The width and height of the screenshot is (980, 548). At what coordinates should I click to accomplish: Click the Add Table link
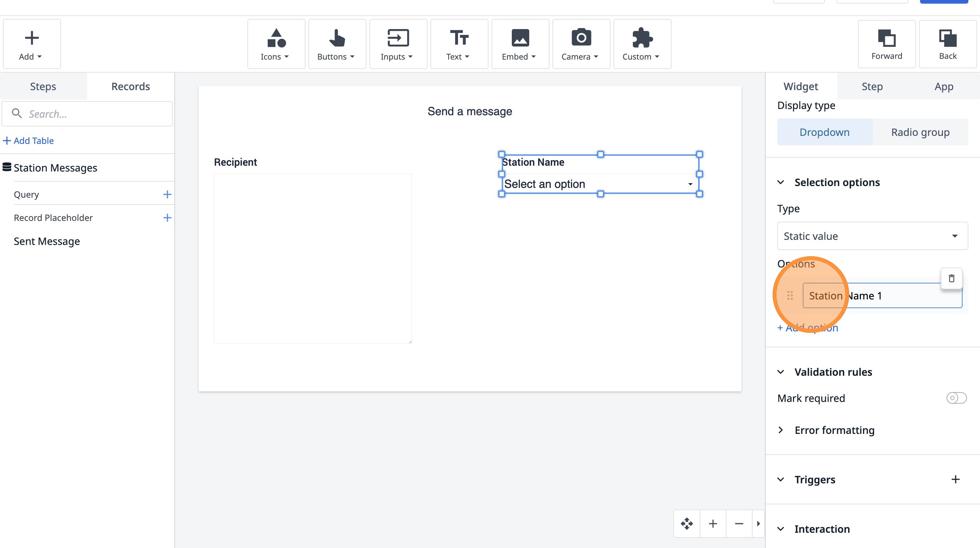[29, 140]
